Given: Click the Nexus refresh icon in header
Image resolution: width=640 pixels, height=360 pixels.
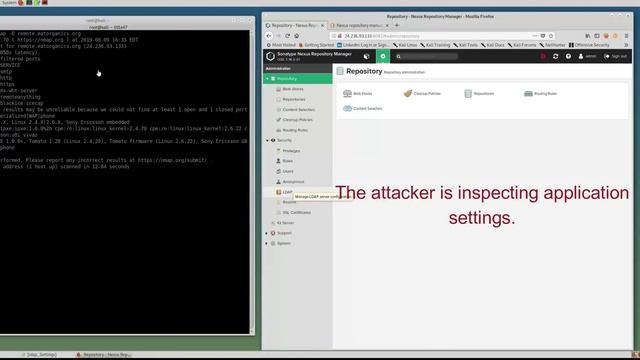Looking at the screenshot, I should pyautogui.click(x=556, y=56).
